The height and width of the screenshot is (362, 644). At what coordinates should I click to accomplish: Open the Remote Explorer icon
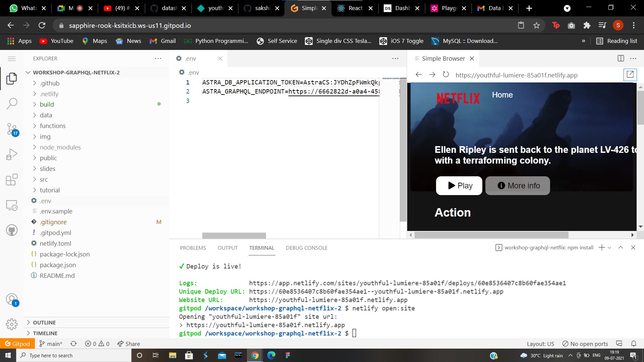tap(12, 205)
